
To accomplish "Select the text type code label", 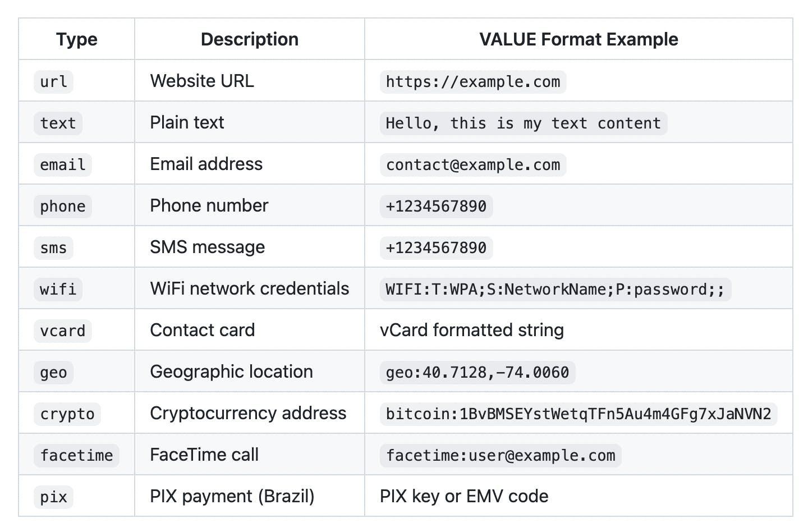I will point(58,123).
